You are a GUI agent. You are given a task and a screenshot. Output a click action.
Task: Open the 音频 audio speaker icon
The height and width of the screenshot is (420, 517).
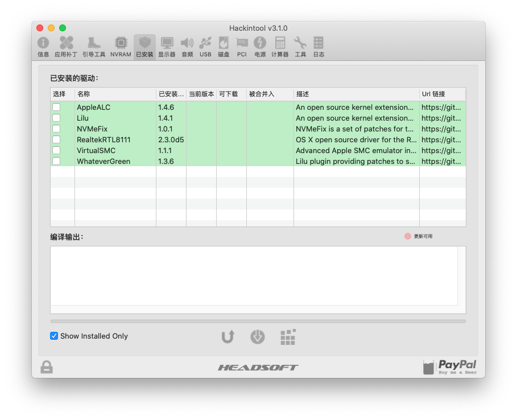(x=187, y=47)
